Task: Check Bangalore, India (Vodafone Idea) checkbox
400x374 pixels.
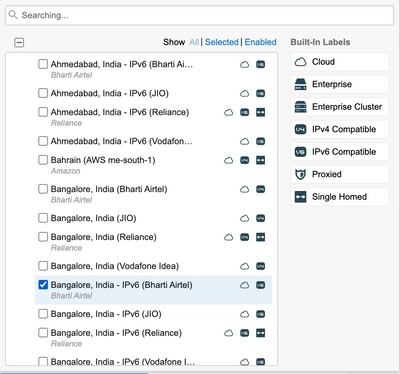Action: 43,266
